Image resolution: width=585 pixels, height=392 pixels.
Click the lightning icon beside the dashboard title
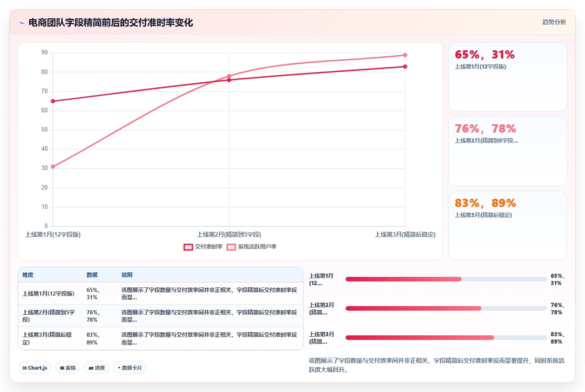[x=21, y=22]
